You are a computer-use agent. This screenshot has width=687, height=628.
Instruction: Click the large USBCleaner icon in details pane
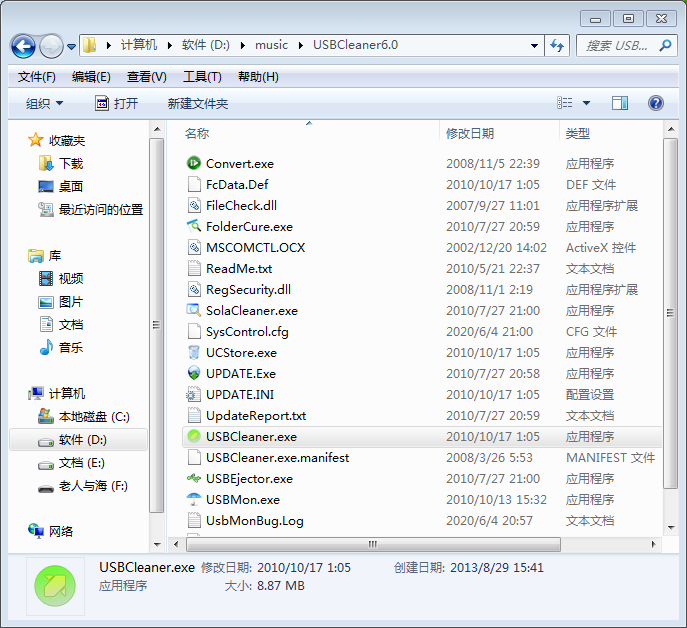[55, 586]
